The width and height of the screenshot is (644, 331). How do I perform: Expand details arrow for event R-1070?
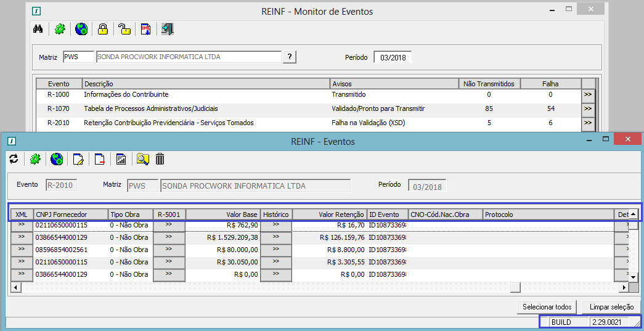[x=588, y=109]
